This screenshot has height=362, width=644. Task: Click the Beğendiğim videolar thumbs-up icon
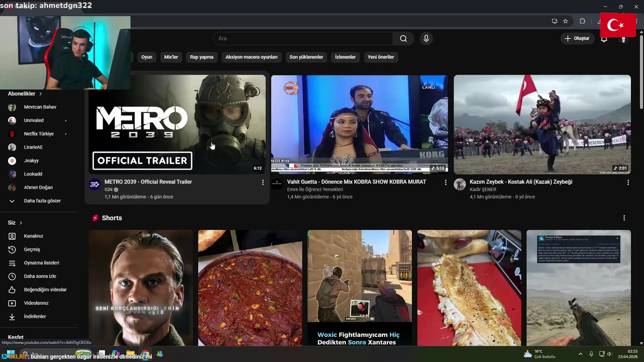tap(12, 290)
